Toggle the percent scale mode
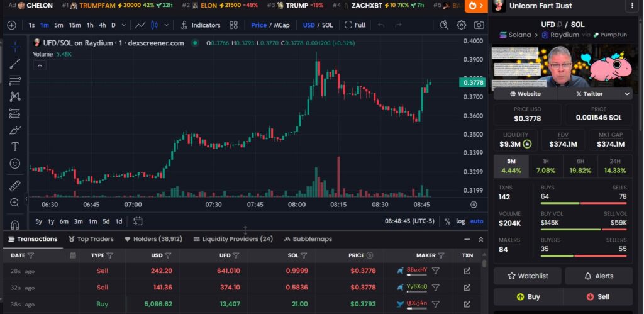 point(447,221)
